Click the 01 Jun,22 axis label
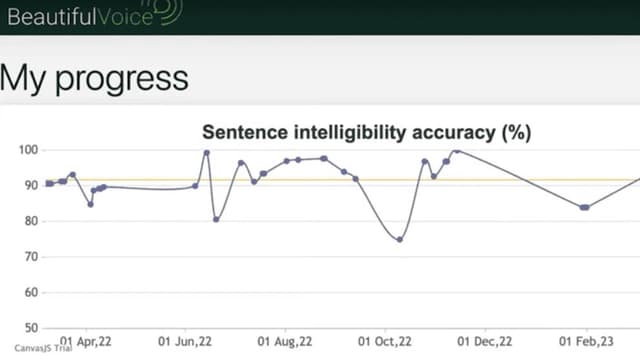 click(185, 341)
